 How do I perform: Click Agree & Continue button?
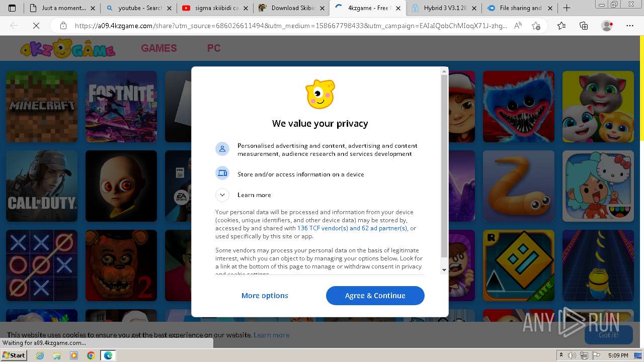pyautogui.click(x=375, y=296)
